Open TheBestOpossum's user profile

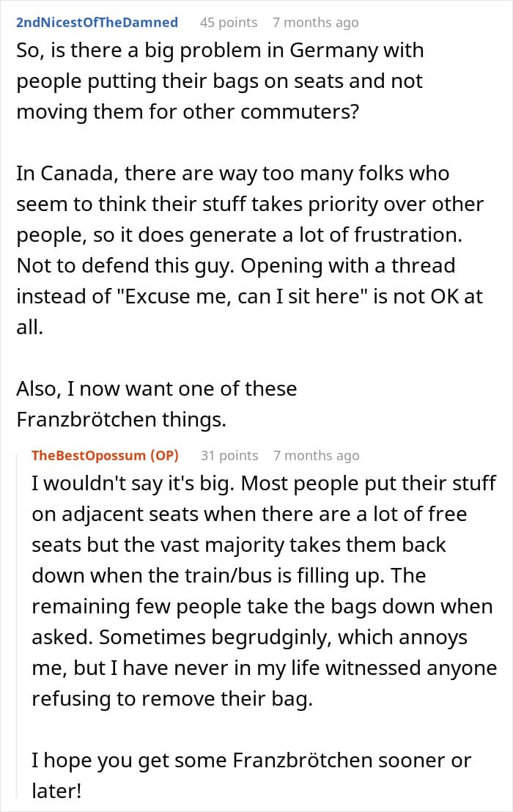coord(89,455)
